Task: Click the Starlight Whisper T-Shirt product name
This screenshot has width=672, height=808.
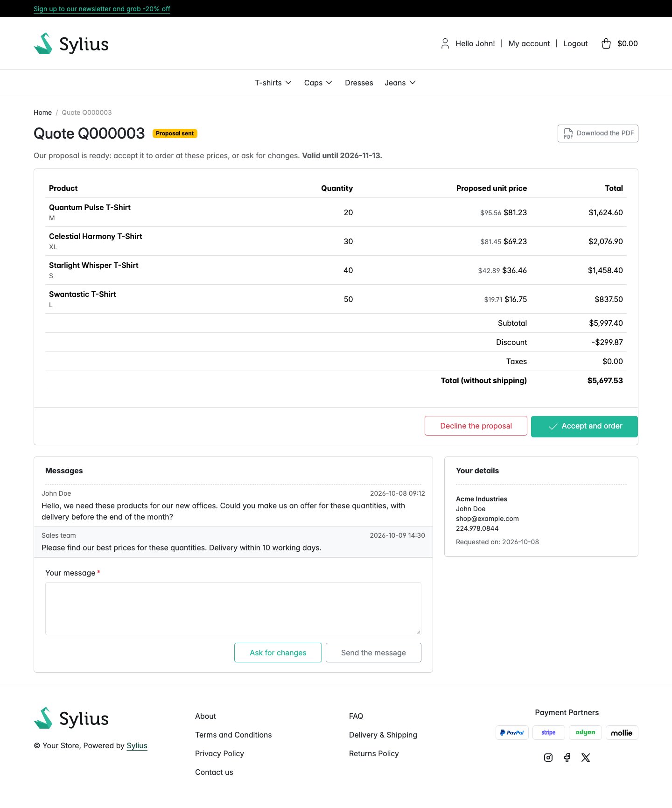Action: point(93,265)
